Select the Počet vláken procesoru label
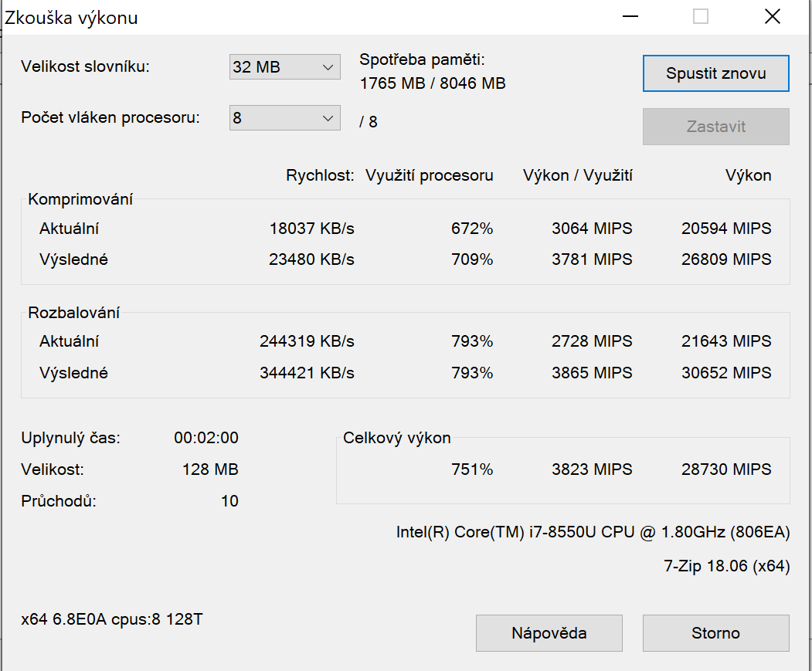 pyautogui.click(x=110, y=118)
